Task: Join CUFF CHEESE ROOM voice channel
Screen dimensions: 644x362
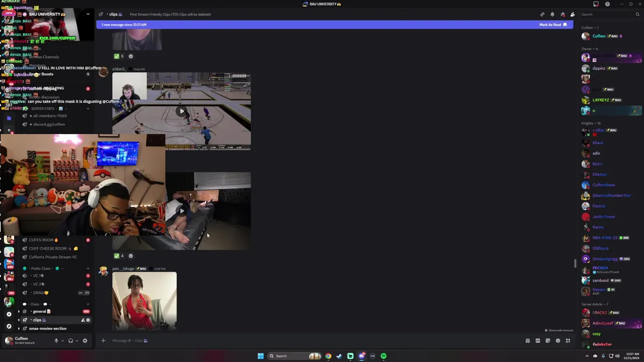Action: click(x=55, y=248)
